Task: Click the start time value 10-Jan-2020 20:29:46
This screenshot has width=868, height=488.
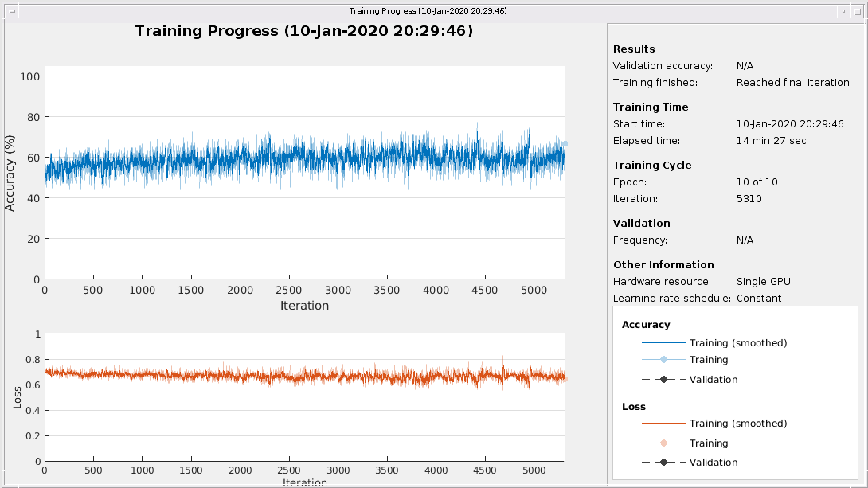Action: [x=790, y=124]
